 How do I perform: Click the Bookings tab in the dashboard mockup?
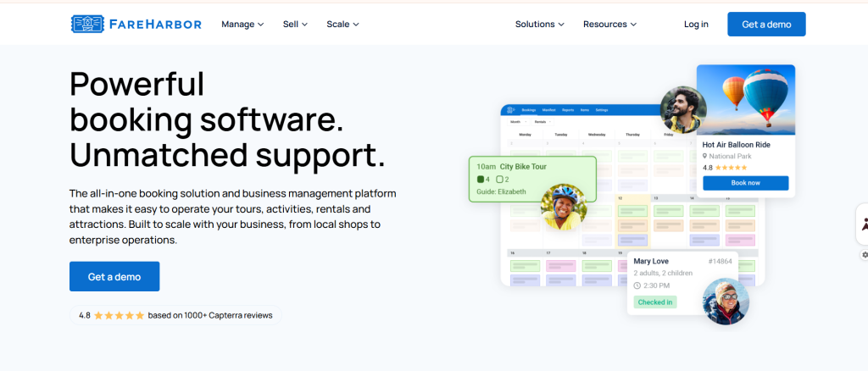pos(529,110)
